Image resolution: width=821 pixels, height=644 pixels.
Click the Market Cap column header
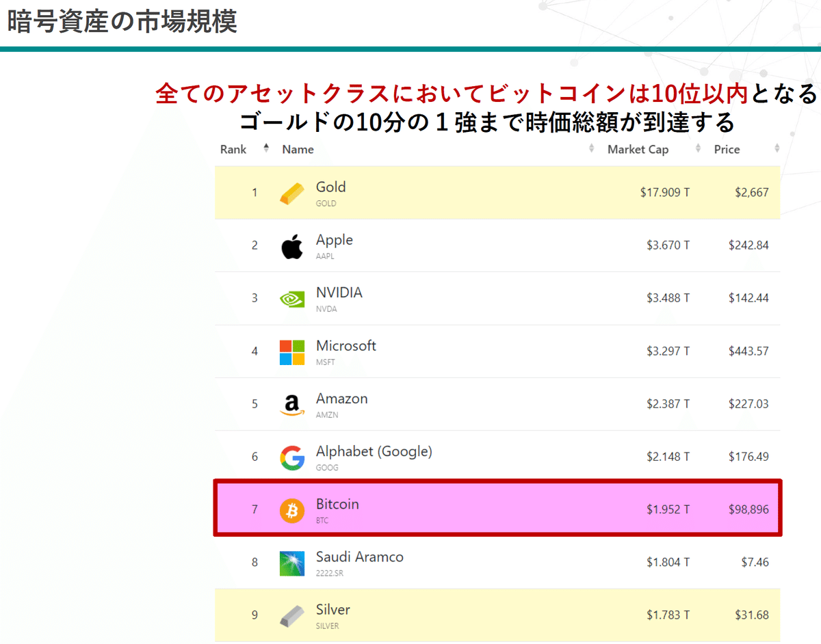point(638,150)
